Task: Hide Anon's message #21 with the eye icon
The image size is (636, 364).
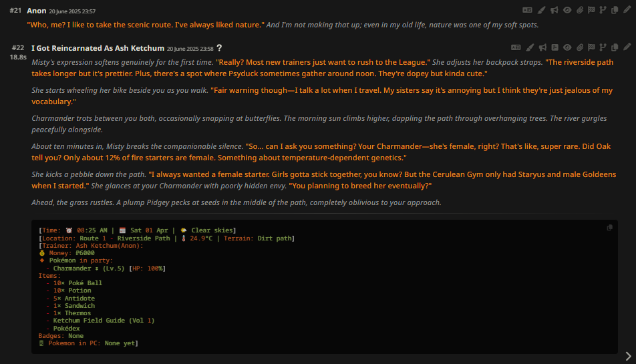Action: [567, 10]
